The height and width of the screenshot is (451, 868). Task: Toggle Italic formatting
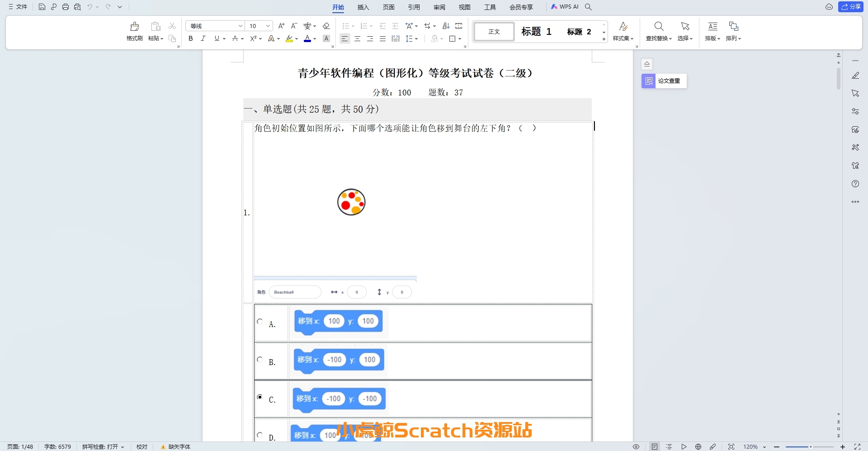pos(203,38)
